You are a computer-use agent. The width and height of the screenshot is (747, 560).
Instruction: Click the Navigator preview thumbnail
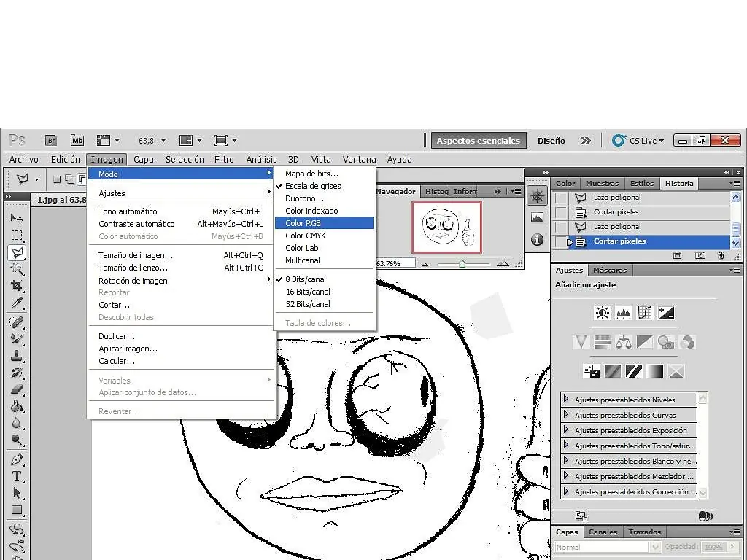tap(447, 227)
